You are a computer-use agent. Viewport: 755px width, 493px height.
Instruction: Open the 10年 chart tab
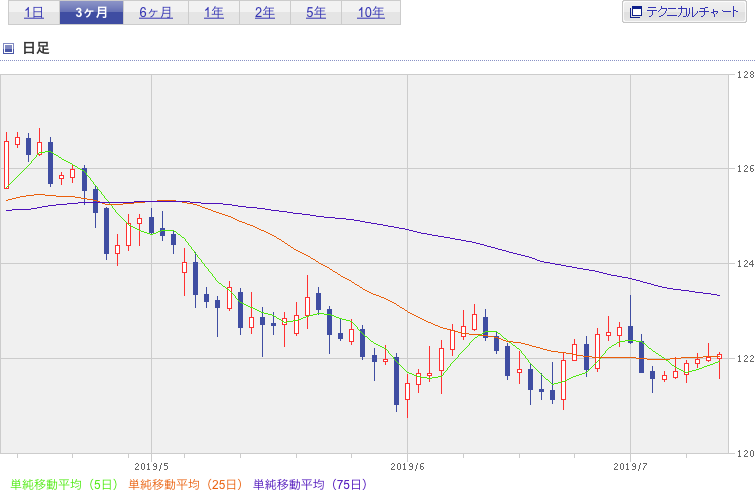click(x=371, y=13)
